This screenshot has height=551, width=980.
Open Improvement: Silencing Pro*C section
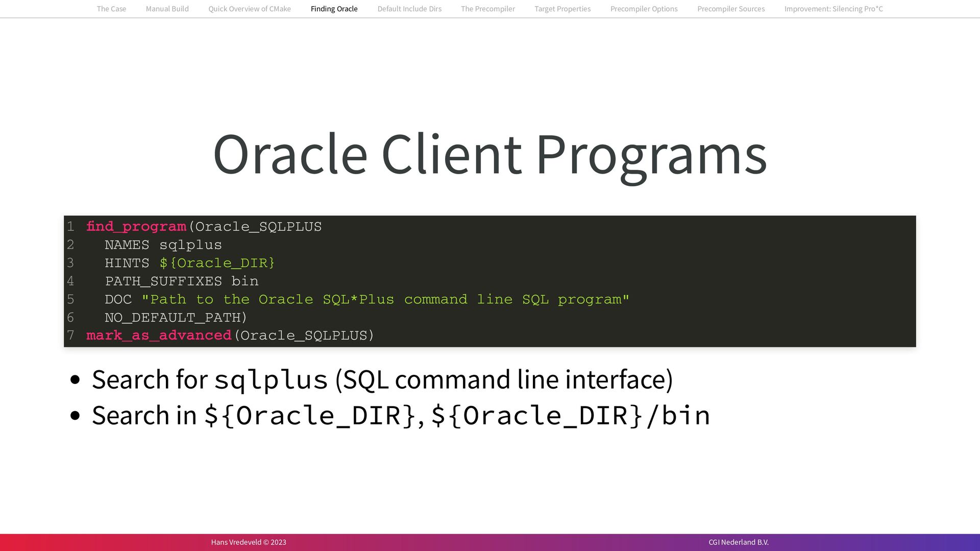coord(834,9)
